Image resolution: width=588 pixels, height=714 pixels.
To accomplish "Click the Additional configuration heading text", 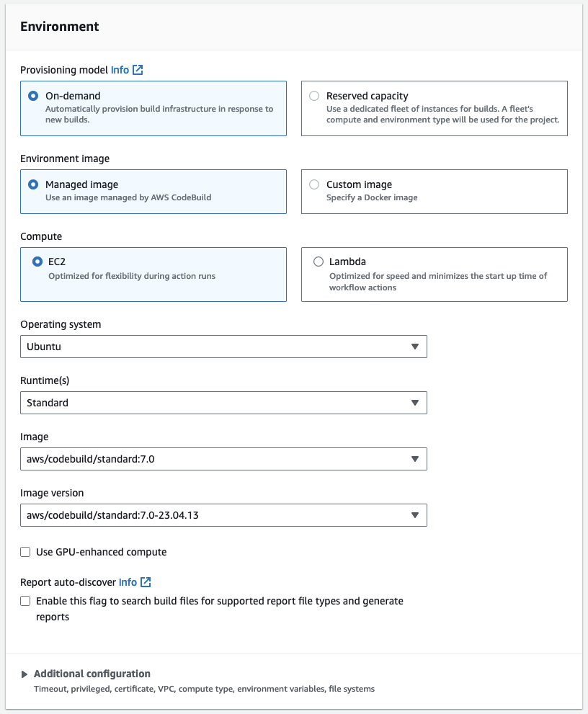I will (x=92, y=674).
